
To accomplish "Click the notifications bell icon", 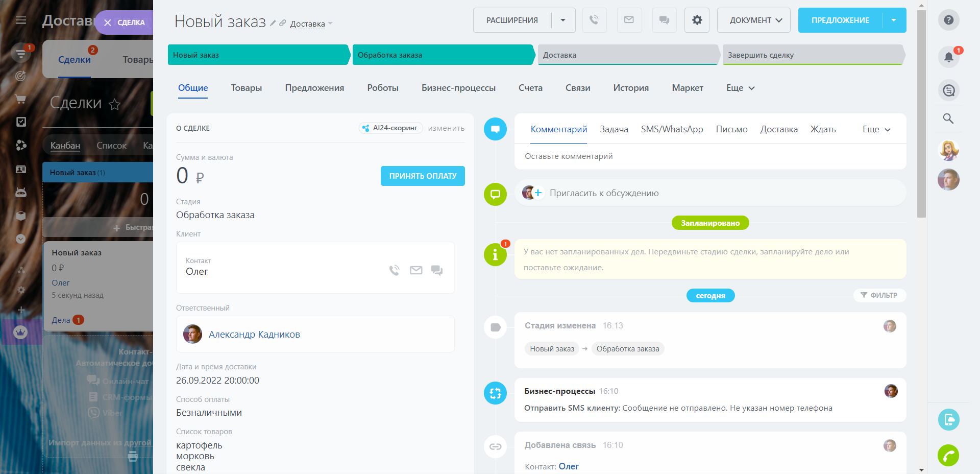I will click(948, 57).
